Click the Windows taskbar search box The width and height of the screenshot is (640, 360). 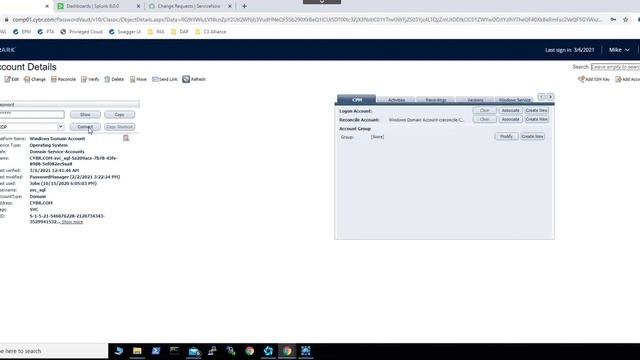coord(53,351)
